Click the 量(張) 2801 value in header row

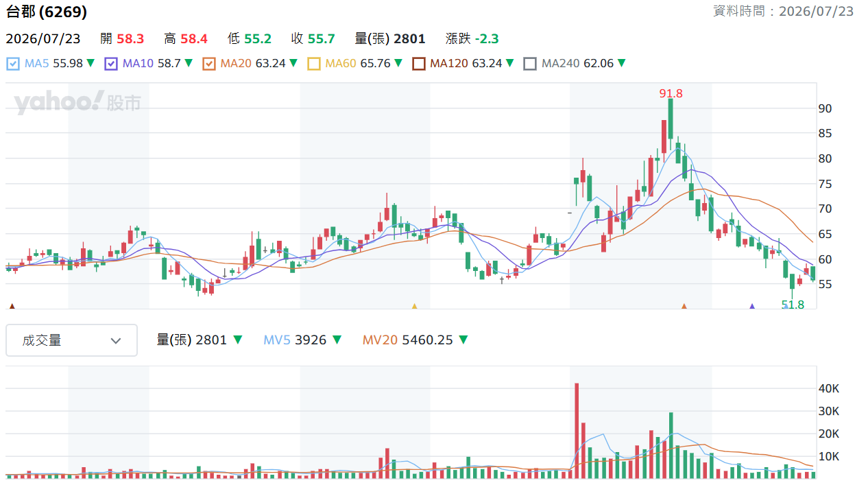click(x=390, y=39)
